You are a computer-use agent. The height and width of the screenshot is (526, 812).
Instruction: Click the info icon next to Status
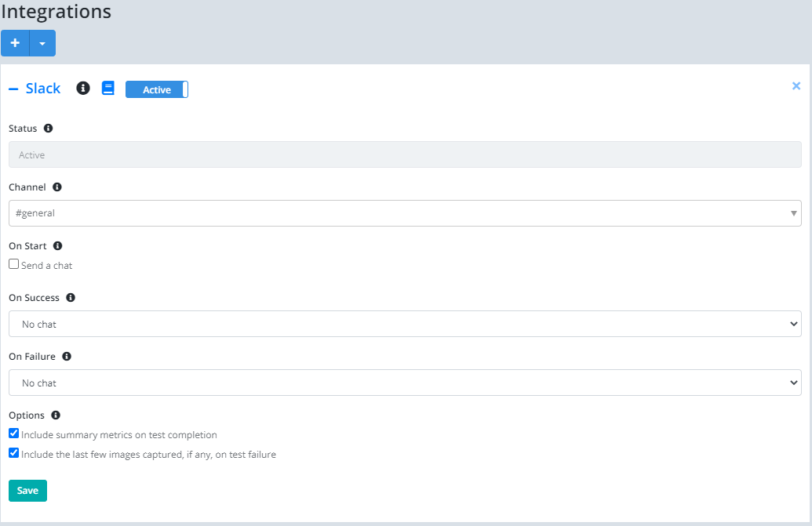[48, 129]
